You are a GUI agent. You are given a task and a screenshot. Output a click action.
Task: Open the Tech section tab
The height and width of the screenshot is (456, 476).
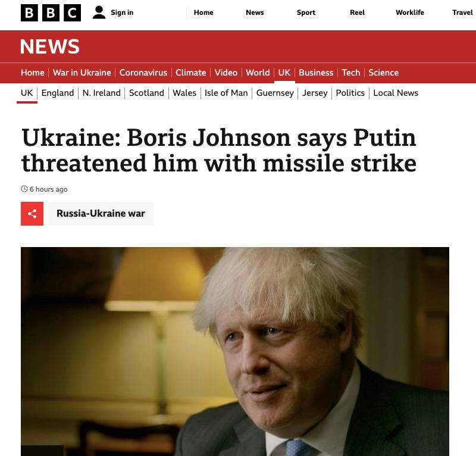click(351, 73)
